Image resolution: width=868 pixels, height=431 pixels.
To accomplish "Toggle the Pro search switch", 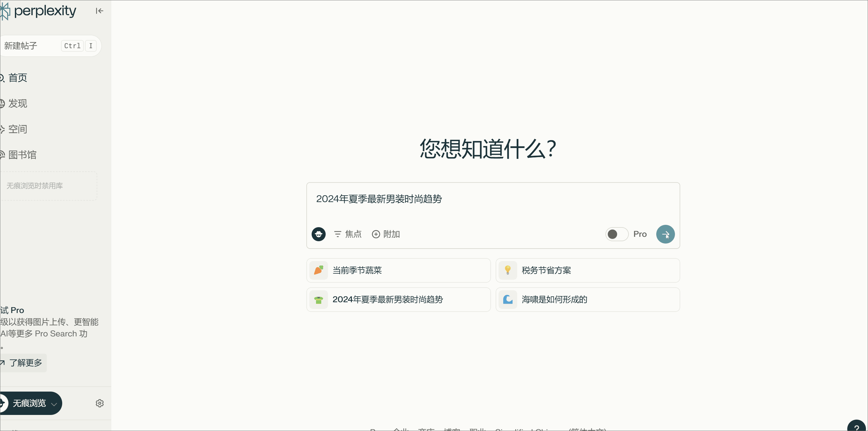I will [617, 234].
